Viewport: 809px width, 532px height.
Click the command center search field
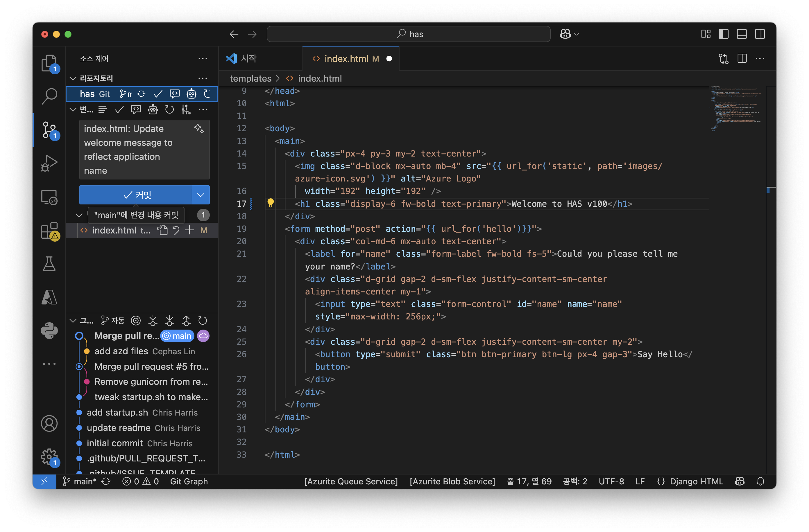(x=408, y=34)
